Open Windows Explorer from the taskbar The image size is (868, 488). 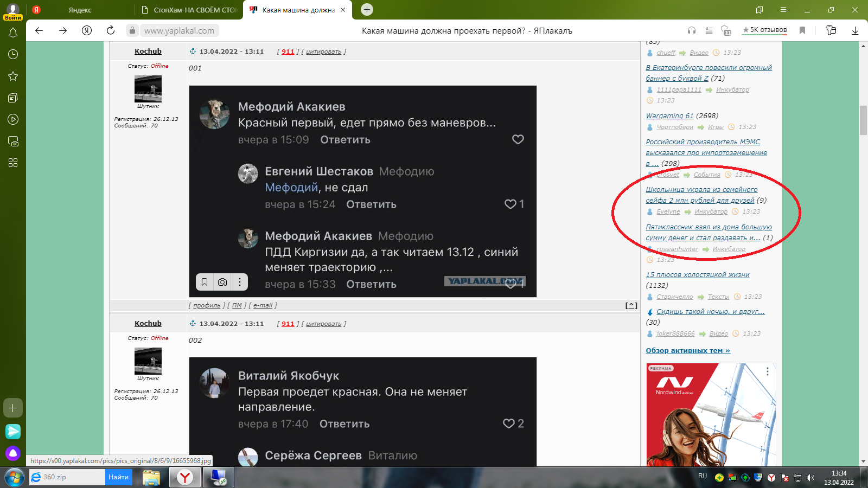point(151,477)
